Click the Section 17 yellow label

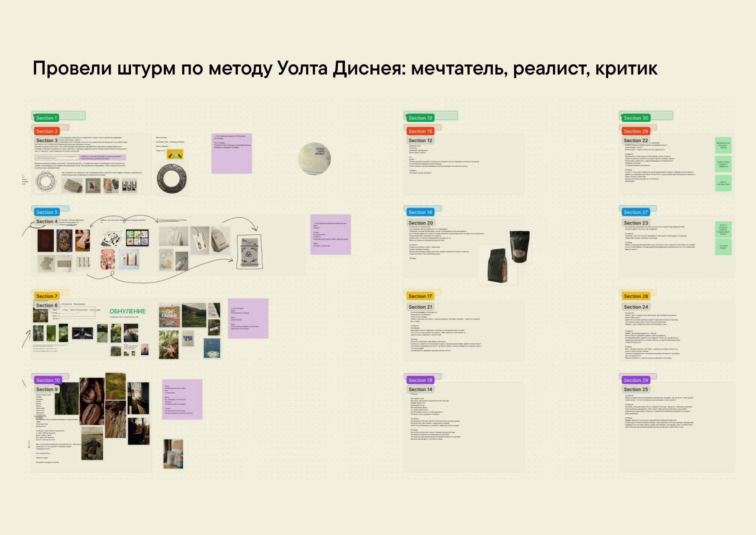tap(420, 296)
